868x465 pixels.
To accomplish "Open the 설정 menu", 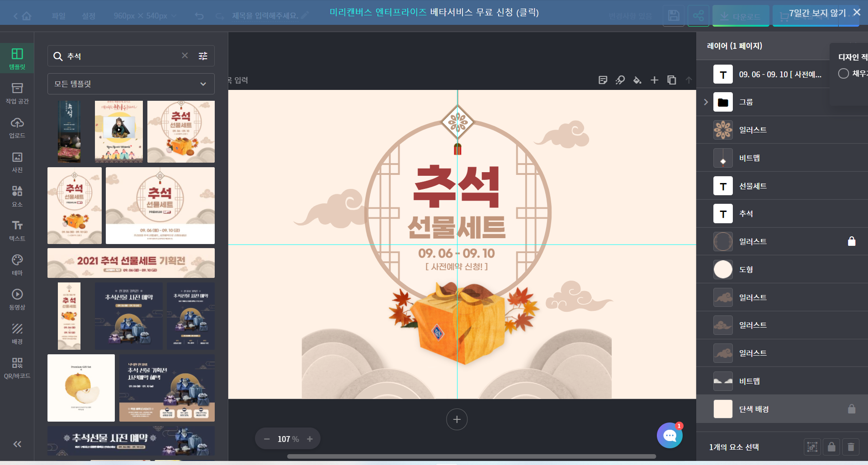I will coord(89,16).
